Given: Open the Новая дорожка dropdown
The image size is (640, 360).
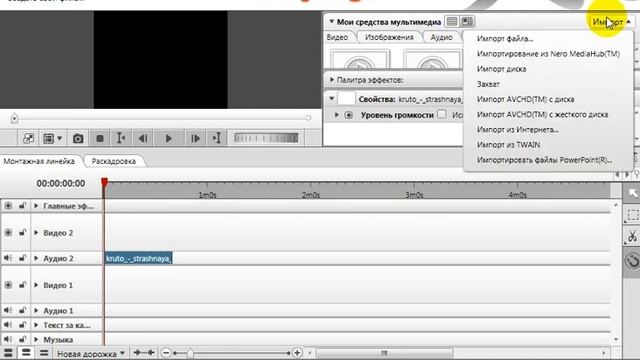Looking at the screenshot, I should click(91, 353).
